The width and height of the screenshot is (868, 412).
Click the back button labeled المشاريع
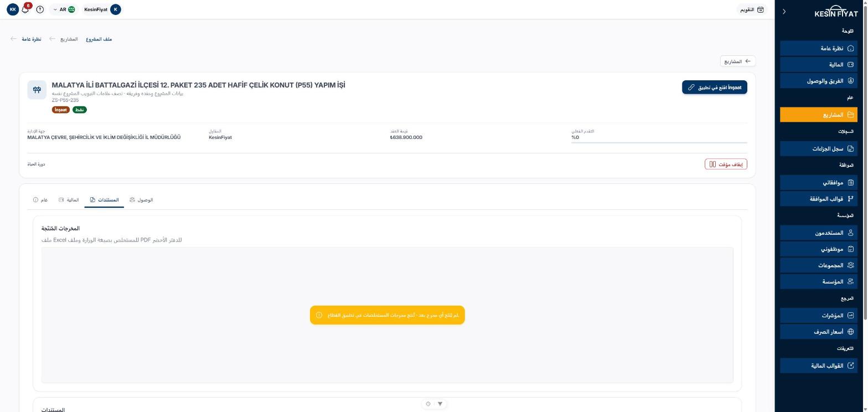(737, 61)
